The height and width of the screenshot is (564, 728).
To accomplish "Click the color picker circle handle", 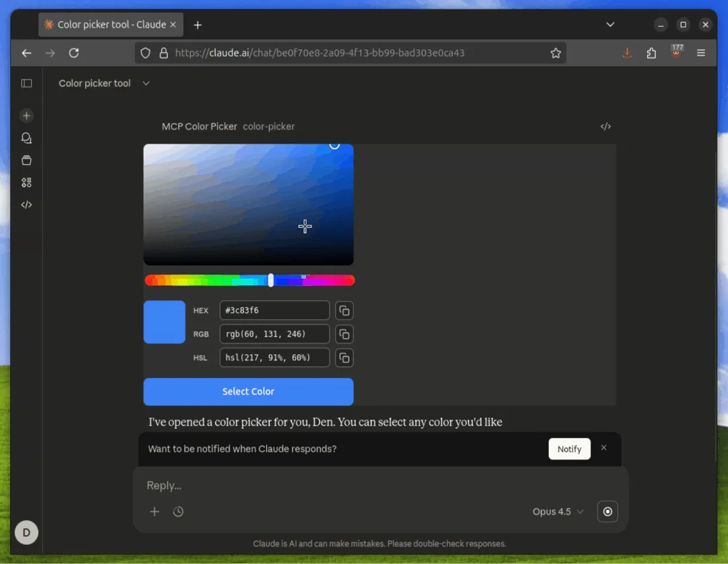I will pos(334,144).
